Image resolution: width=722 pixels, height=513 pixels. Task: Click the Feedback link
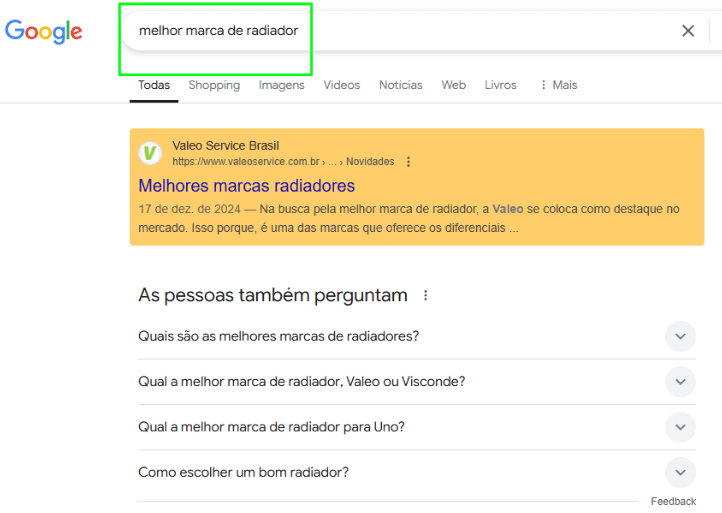[673, 501]
